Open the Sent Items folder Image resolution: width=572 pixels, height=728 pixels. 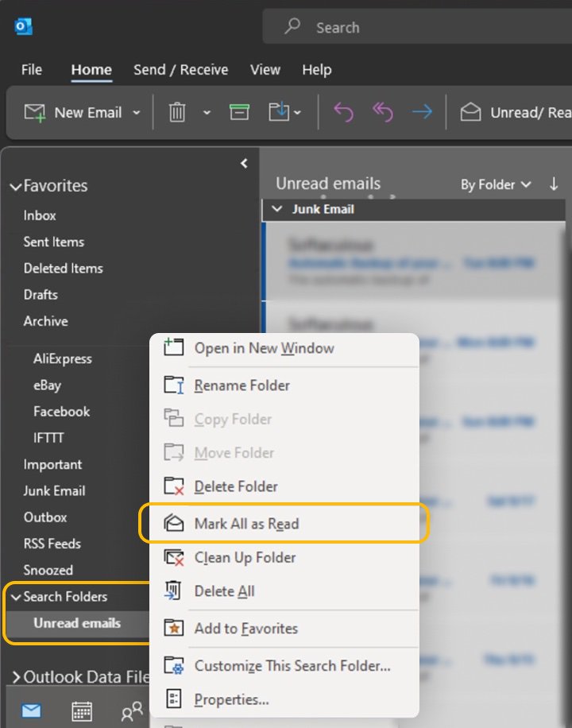point(54,242)
